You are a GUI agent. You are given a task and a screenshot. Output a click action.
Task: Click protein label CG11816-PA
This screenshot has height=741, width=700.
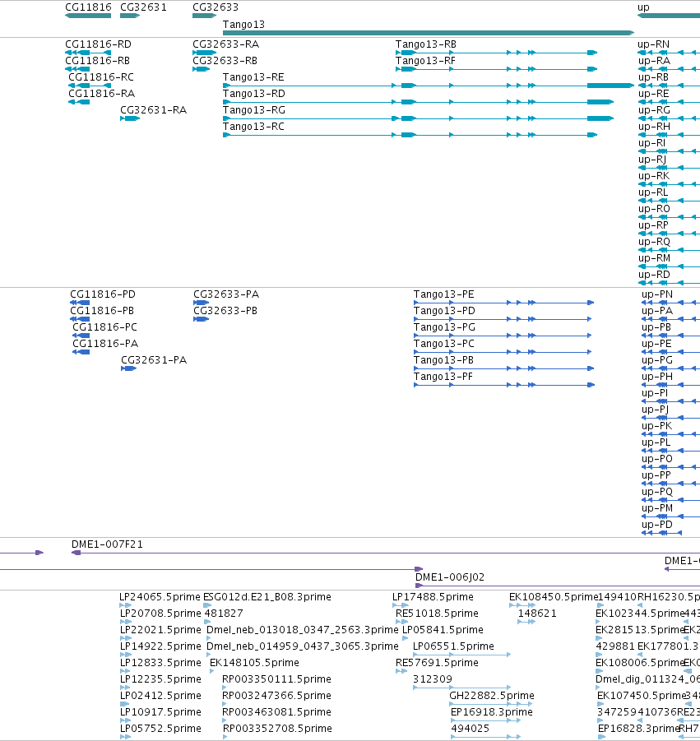(x=105, y=344)
